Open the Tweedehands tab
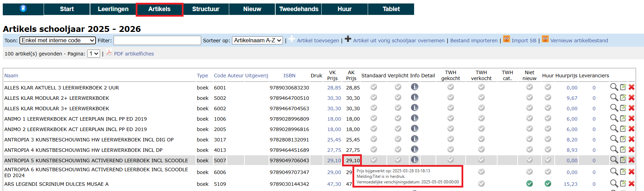The image size is (644, 191). point(298,9)
